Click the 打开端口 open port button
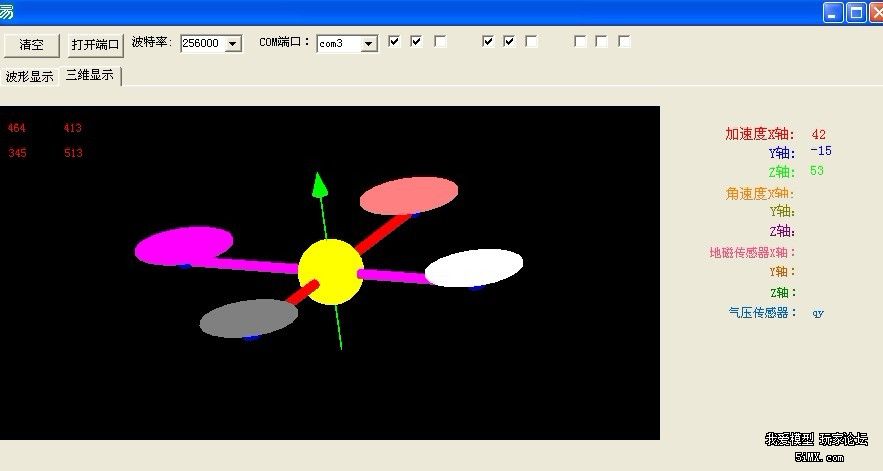 (x=95, y=45)
